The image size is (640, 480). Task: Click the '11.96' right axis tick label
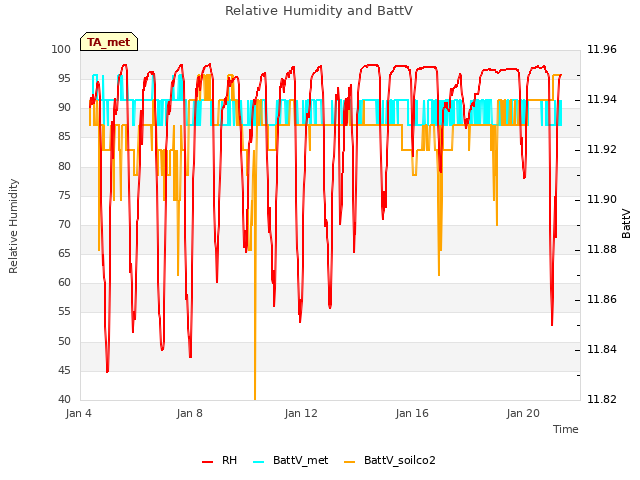(602, 49)
